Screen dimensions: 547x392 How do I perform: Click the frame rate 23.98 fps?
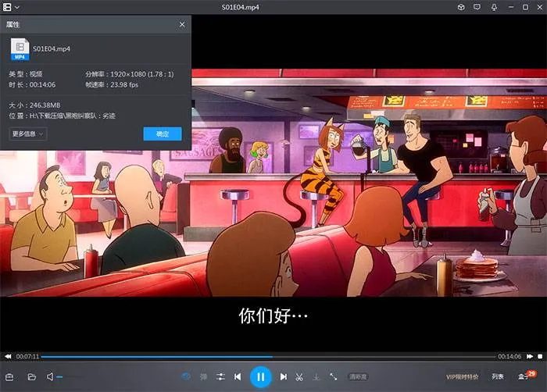tap(124, 85)
